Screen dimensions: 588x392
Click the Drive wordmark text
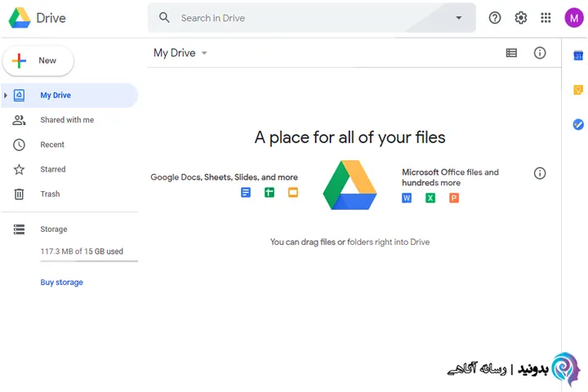(x=51, y=18)
